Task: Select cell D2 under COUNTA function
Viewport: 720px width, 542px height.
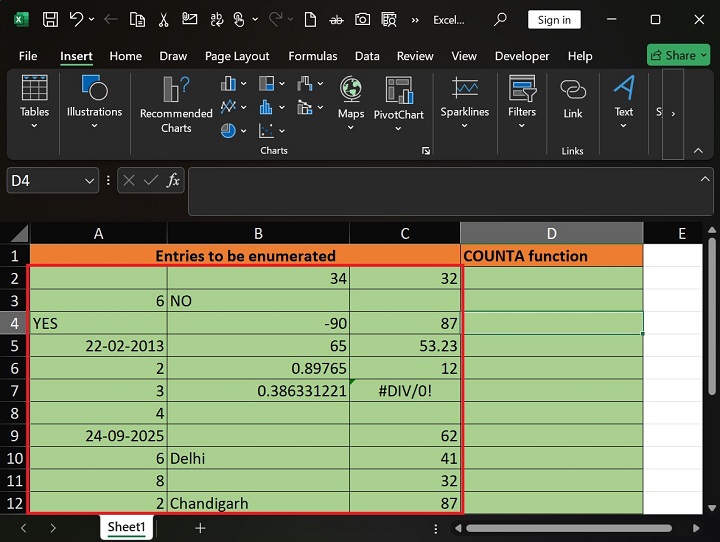Action: 551,279
